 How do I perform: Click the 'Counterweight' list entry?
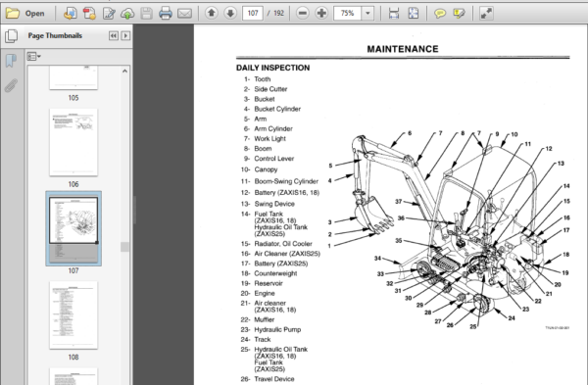275,273
